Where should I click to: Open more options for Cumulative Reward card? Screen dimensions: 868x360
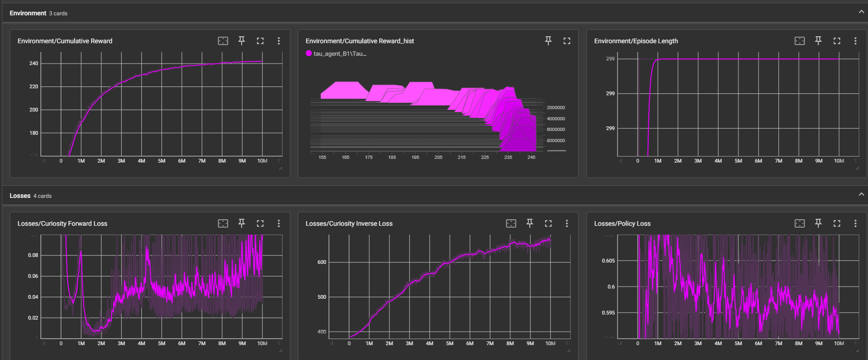(x=279, y=41)
